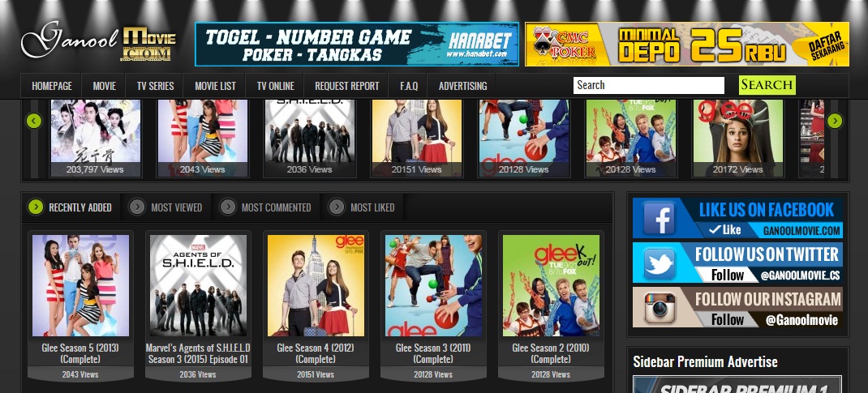Open Glee Season 5 (2013) Complete link
The height and width of the screenshot is (393, 868).
[80, 353]
